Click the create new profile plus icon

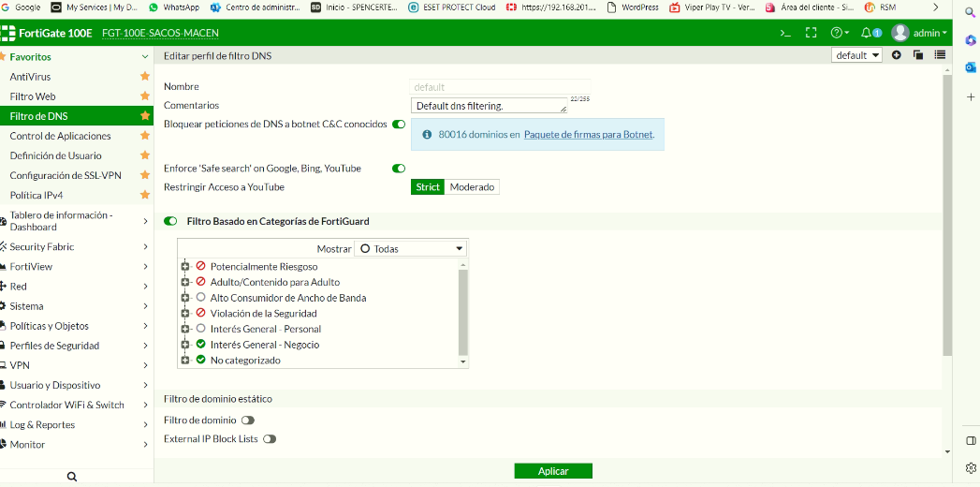[897, 55]
